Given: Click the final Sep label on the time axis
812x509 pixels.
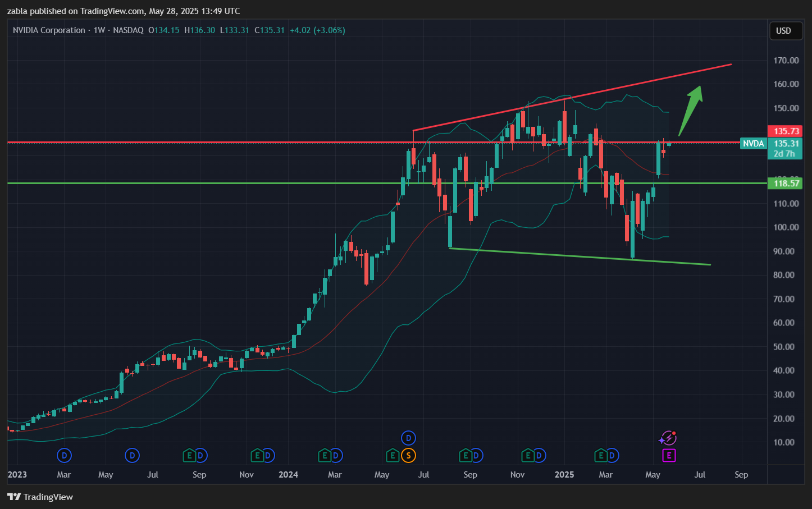Looking at the screenshot, I should [741, 475].
